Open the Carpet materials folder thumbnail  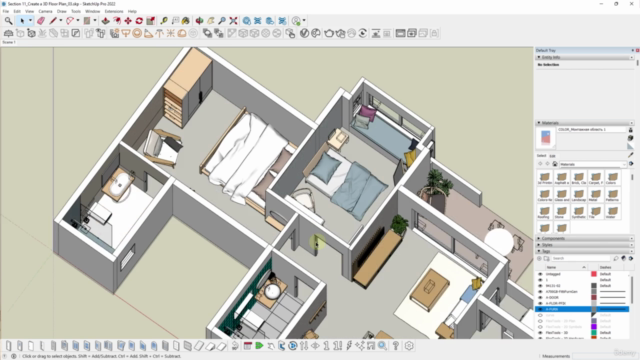(596, 178)
